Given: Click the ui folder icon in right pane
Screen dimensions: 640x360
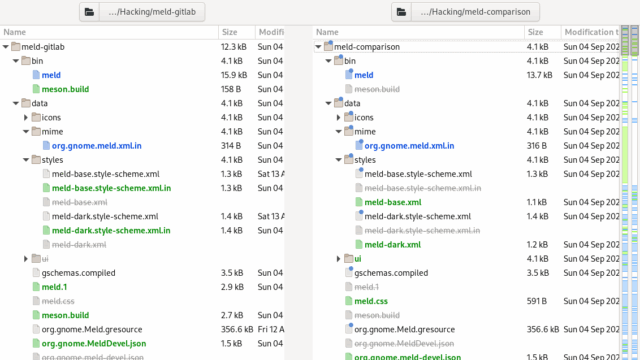Looking at the screenshot, I should 349,258.
